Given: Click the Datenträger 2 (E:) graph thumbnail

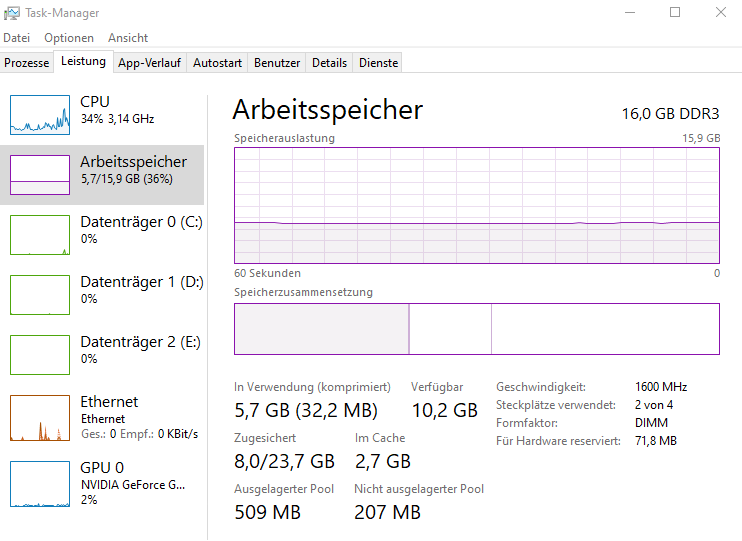Looking at the screenshot, I should point(39,355).
